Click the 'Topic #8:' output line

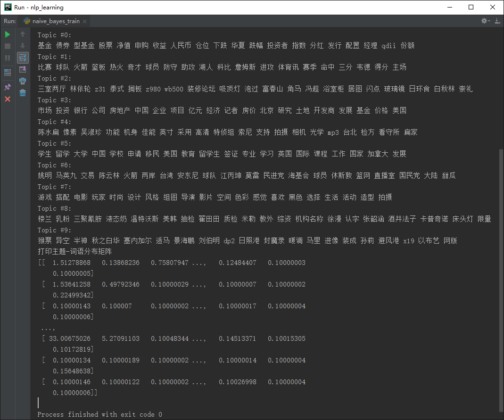coord(54,208)
